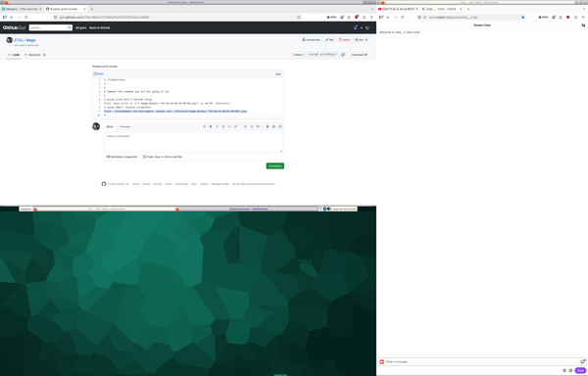Select the Write tab in comment box
Screen dimensions: 588x376
(110, 126)
